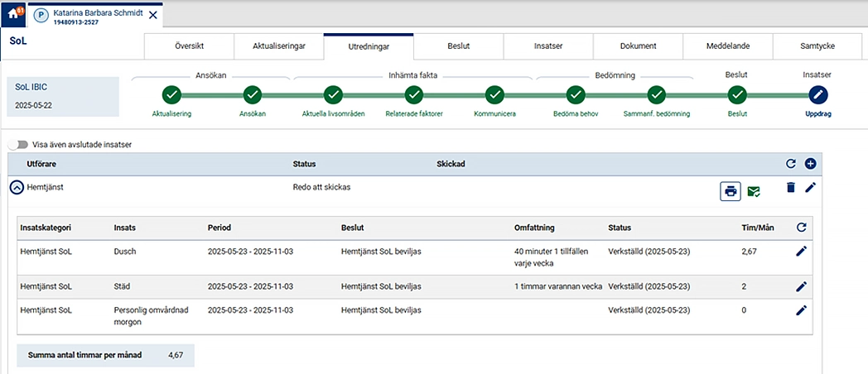Select the Beslut step checkmark in the process flow
This screenshot has height=374, width=868.
coord(737,95)
